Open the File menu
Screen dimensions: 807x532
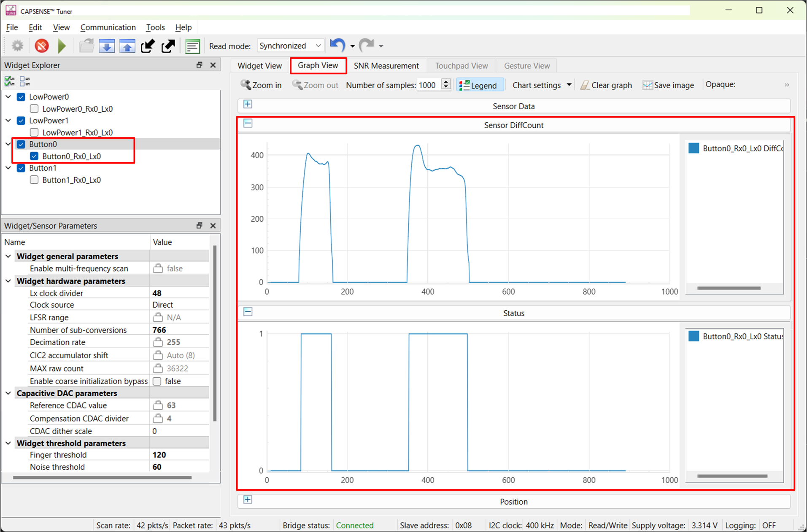[x=12, y=27]
